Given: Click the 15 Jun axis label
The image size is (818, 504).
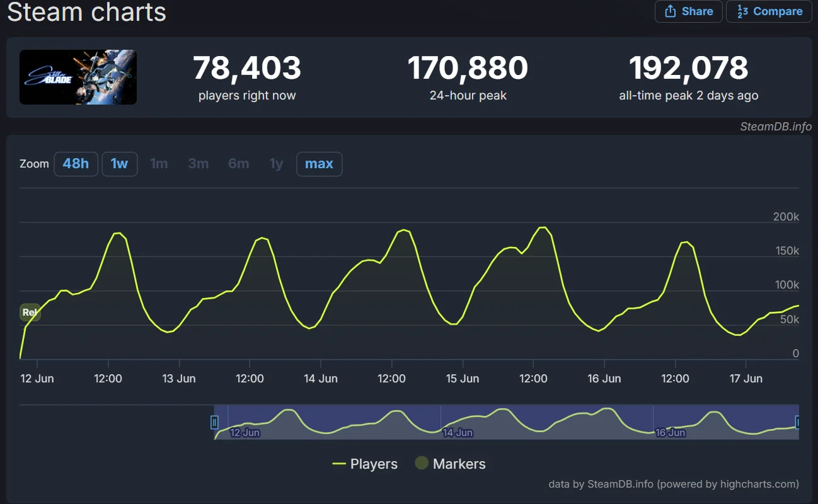Looking at the screenshot, I should click(463, 379).
